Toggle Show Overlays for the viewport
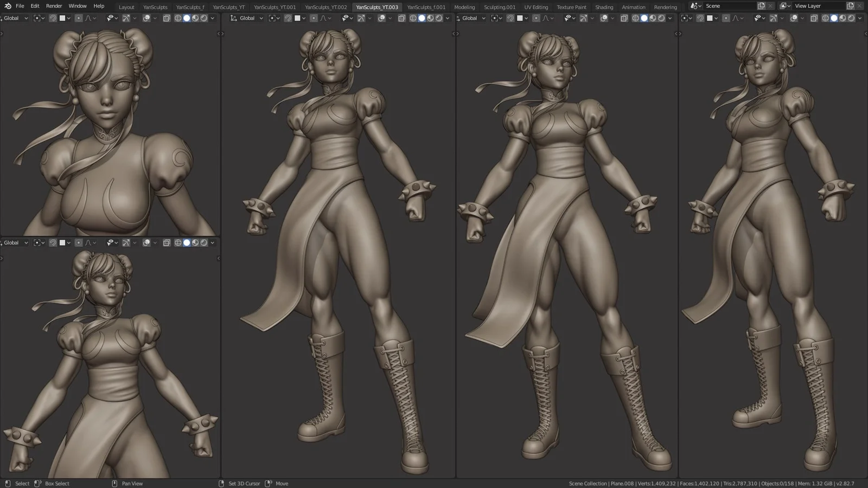The width and height of the screenshot is (868, 488). (x=146, y=18)
